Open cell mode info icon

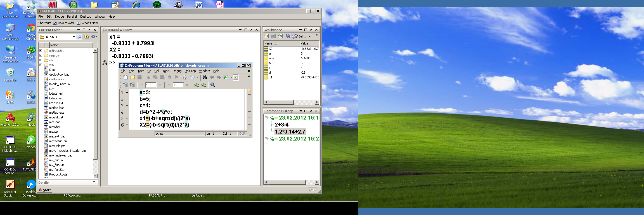[213, 85]
